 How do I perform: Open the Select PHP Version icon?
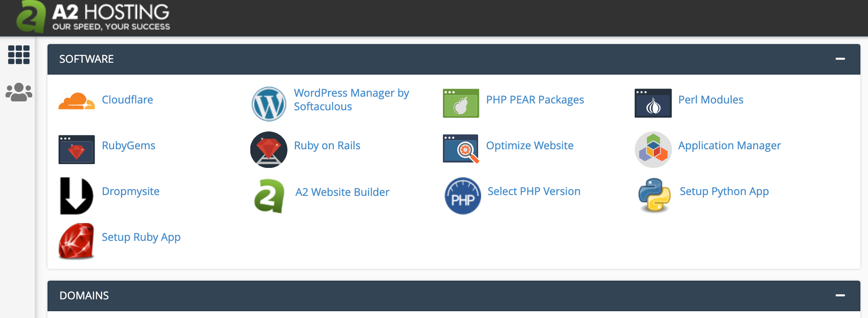coord(462,195)
